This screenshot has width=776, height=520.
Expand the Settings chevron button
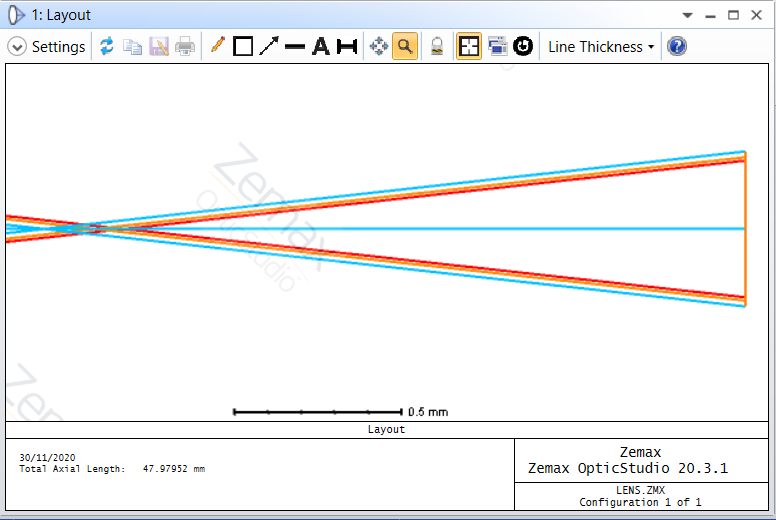[17, 47]
